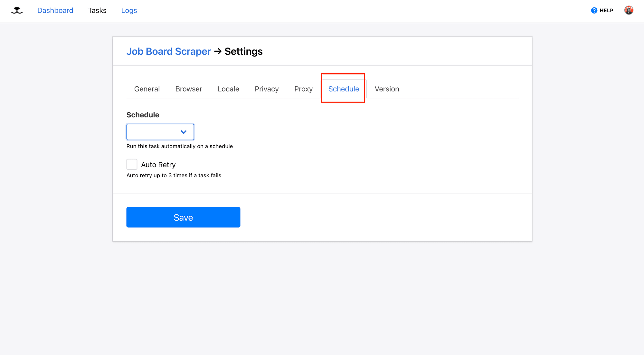644x355 pixels.
Task: Click the Settings heading text
Action: pyautogui.click(x=243, y=51)
